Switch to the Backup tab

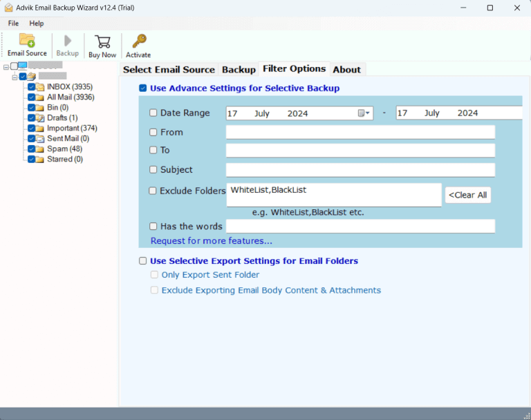239,70
